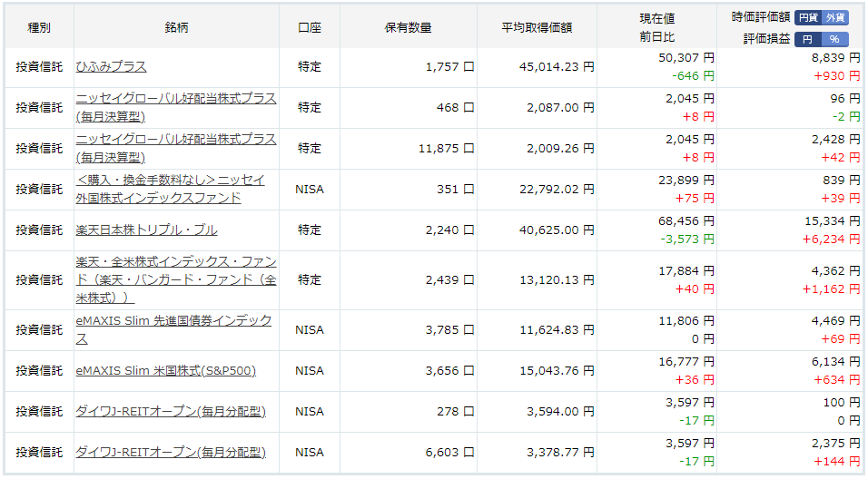Screen dimensions: 868x479
Task: Select the +6,234 円 profit value
Action: (832, 239)
